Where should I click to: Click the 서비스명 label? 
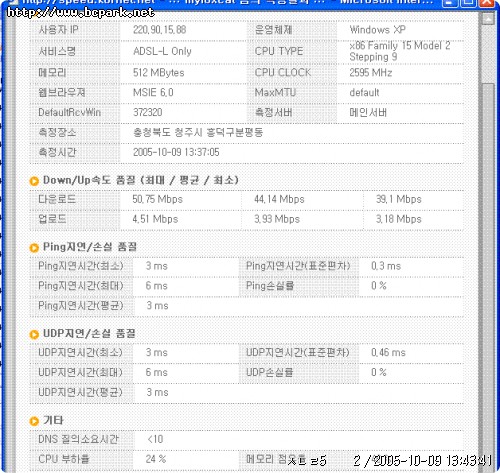coord(57,51)
